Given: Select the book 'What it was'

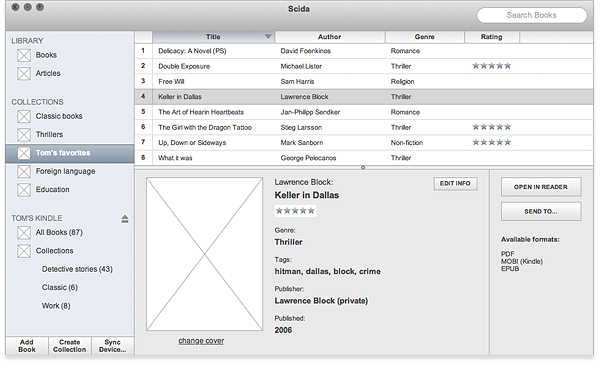Looking at the screenshot, I should [175, 158].
